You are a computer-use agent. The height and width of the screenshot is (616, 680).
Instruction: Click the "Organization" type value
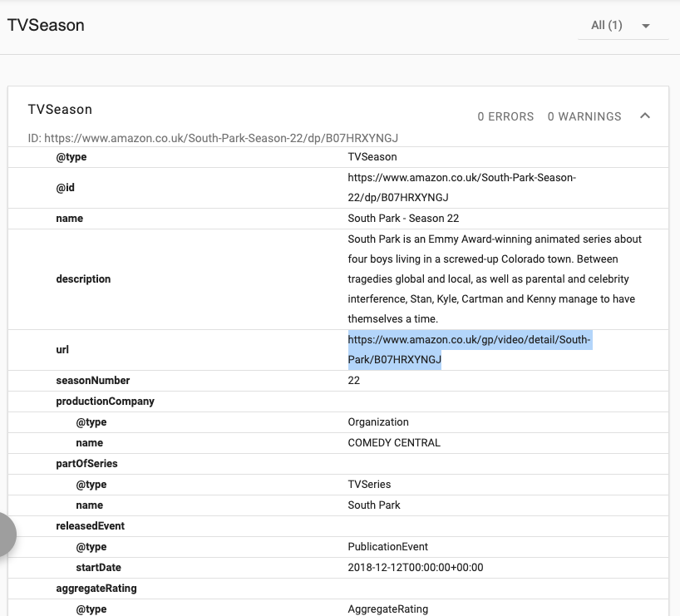coord(378,422)
